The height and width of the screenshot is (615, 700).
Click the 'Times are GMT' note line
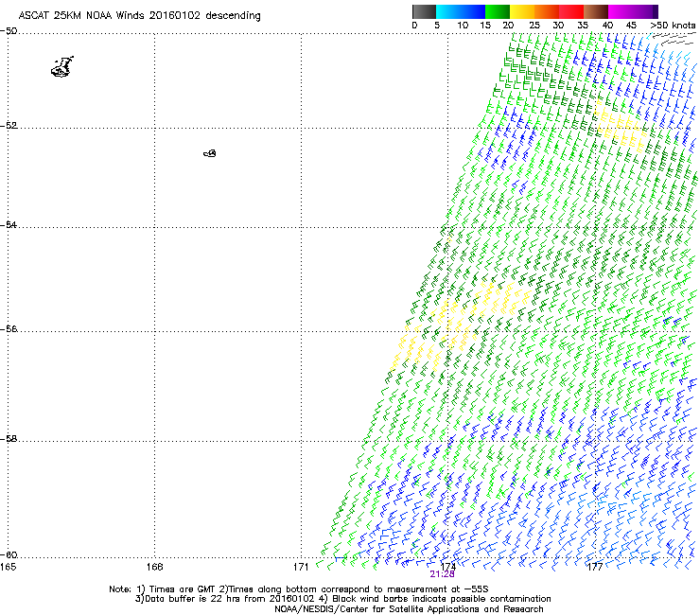[299, 589]
